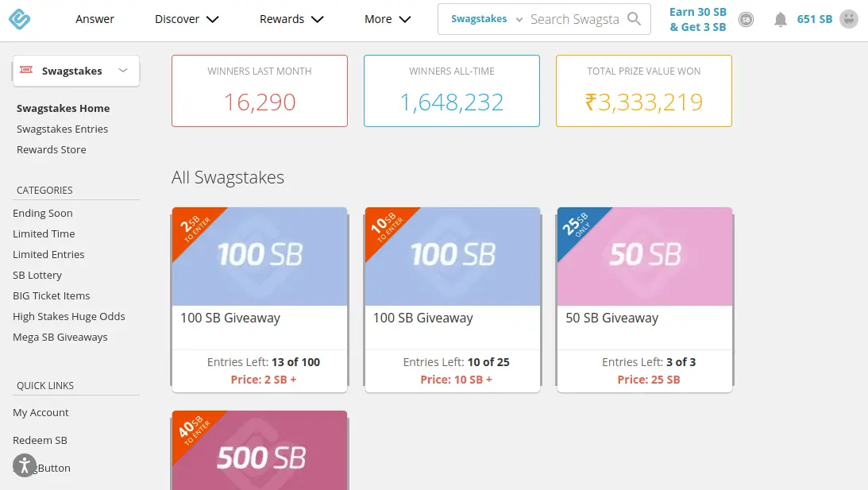Click the red Swagstakes ticket icon
This screenshot has width=868, height=490.
point(27,71)
